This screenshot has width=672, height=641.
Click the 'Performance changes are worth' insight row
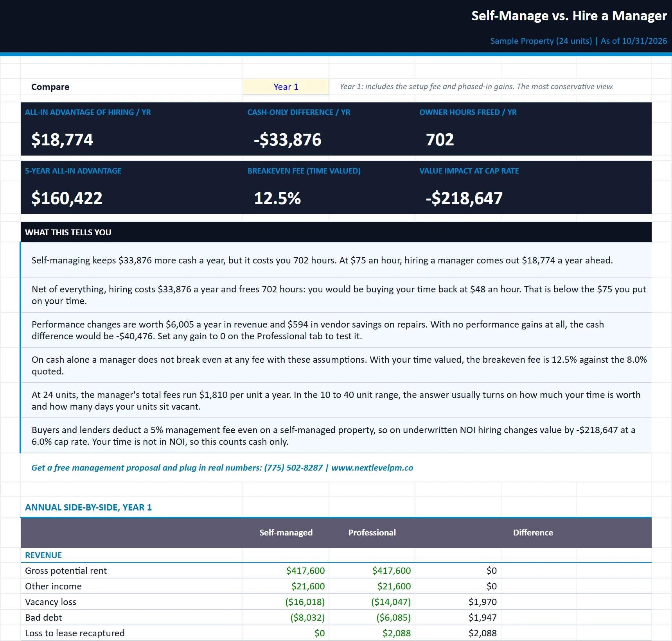tap(336, 330)
